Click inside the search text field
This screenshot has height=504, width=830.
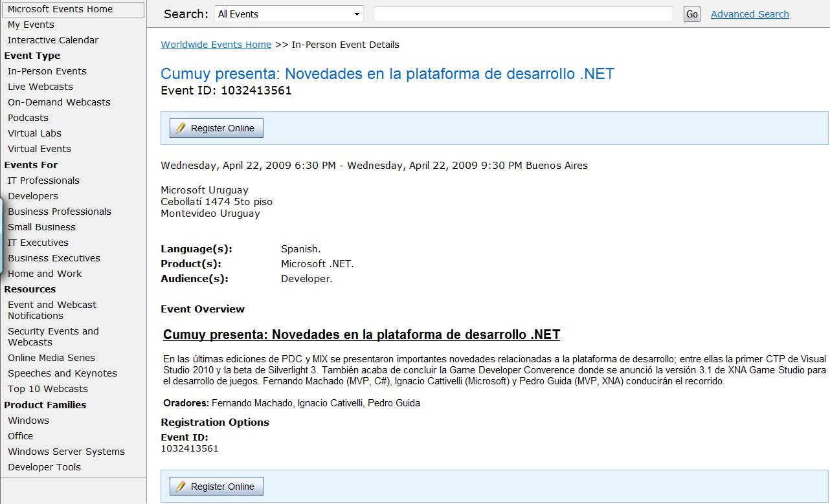point(522,13)
